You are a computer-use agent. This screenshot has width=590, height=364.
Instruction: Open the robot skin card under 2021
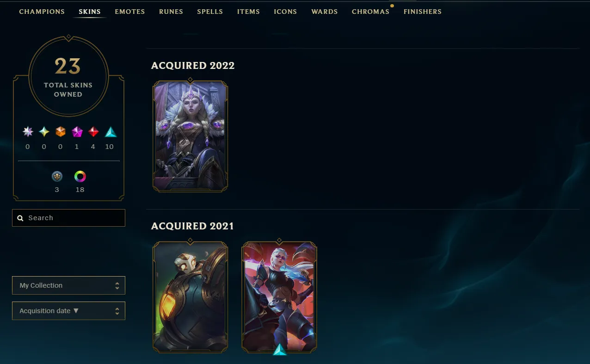(x=190, y=296)
